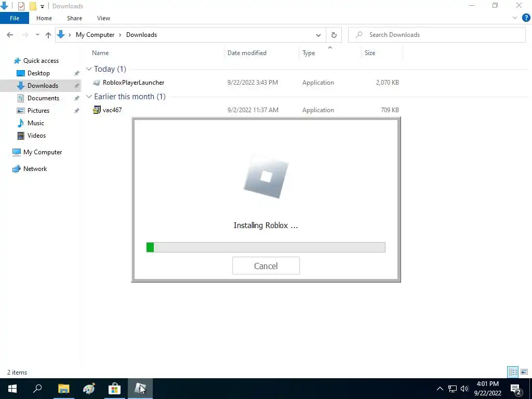Switch to large thumbnails view layout
Image resolution: width=532 pixels, height=399 pixels.
click(524, 372)
